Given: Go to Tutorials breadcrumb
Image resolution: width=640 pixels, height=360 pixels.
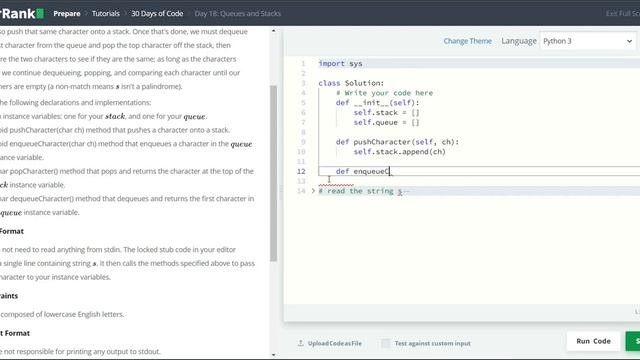Looking at the screenshot, I should coord(106,13).
